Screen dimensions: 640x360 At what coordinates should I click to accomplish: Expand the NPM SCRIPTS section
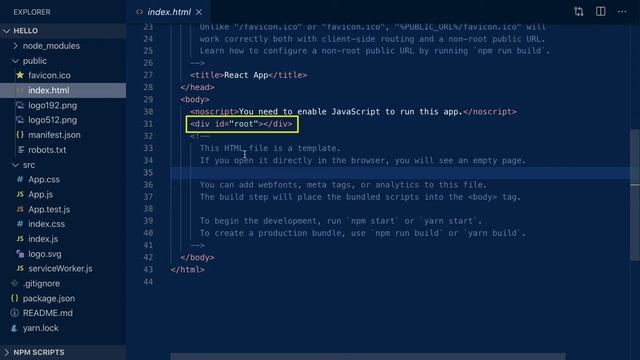[x=63, y=352]
